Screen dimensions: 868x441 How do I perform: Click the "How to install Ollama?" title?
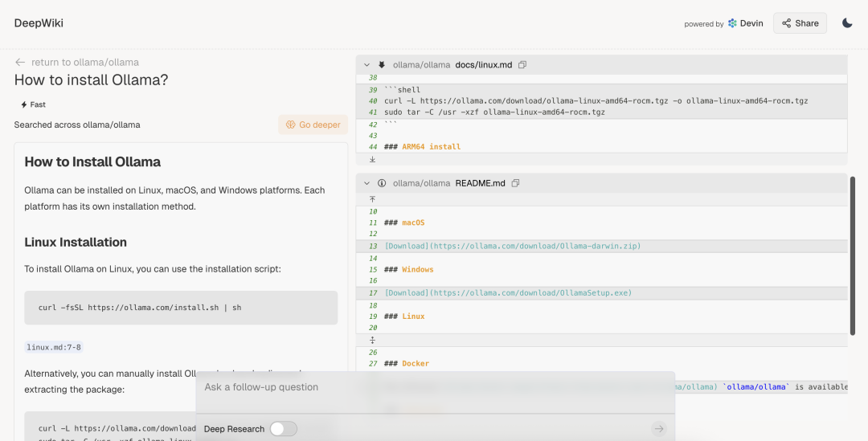(x=91, y=80)
